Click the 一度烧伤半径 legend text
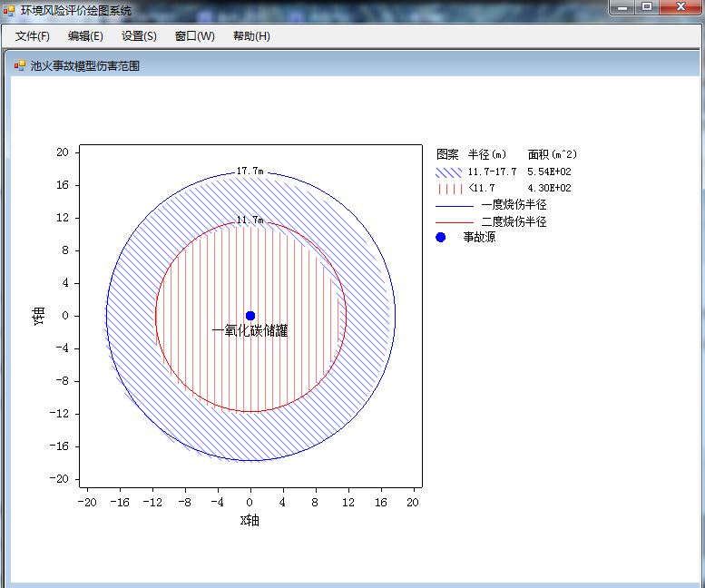The height and width of the screenshot is (588, 705). [514, 204]
